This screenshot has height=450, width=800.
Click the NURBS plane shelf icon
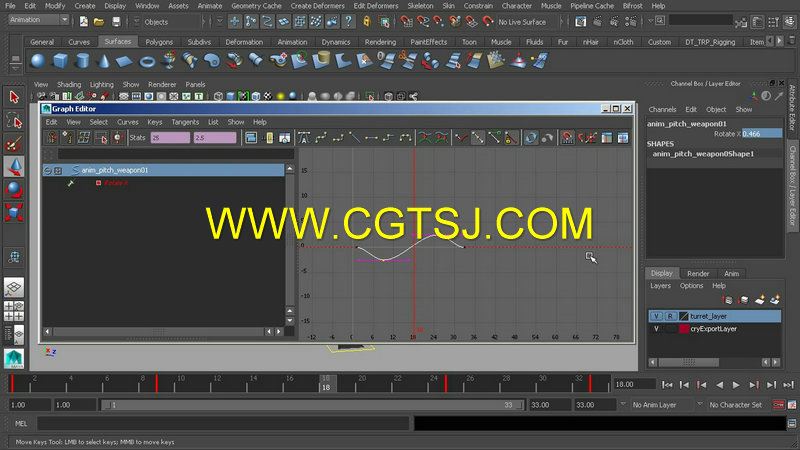coord(124,61)
